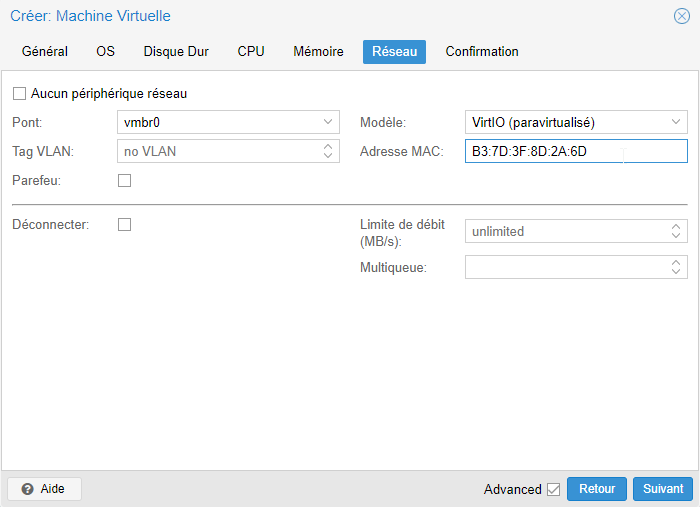The width and height of the screenshot is (700, 507).
Task: Decrease the Multiqueue value
Action: click(x=675, y=271)
